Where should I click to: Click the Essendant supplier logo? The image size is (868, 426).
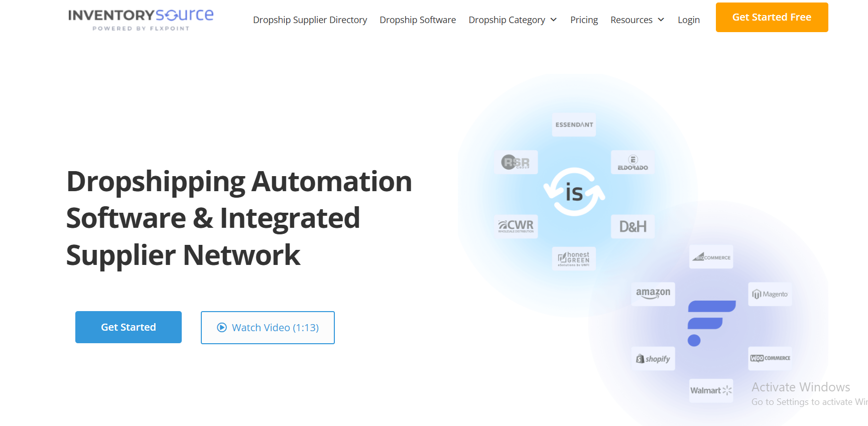574,124
